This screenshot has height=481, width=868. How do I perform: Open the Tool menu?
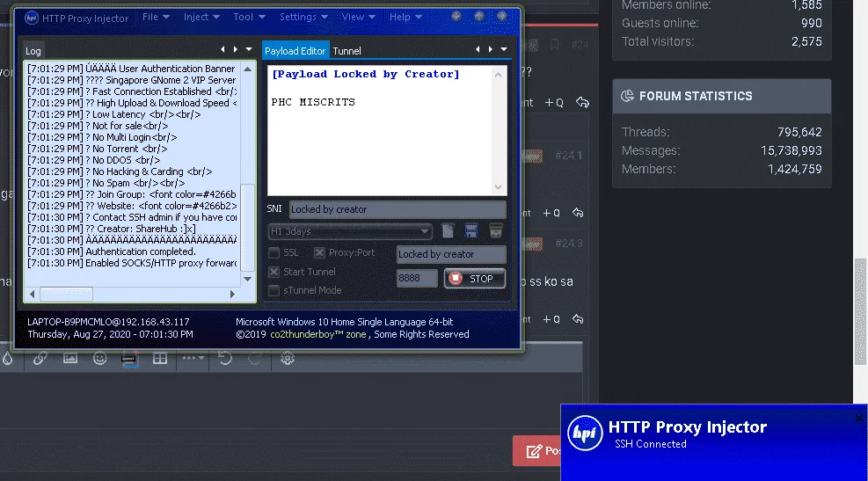(249, 18)
